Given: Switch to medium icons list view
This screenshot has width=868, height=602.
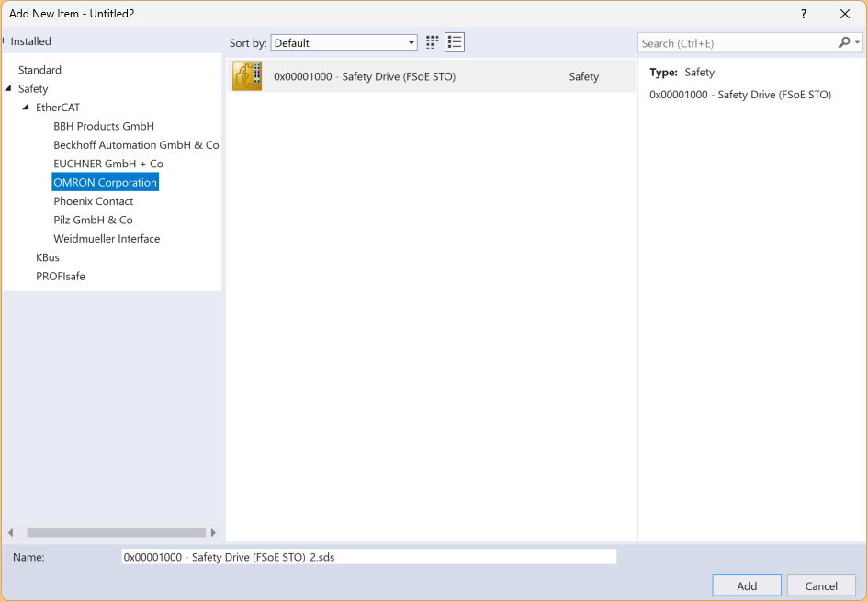Looking at the screenshot, I should [x=455, y=42].
